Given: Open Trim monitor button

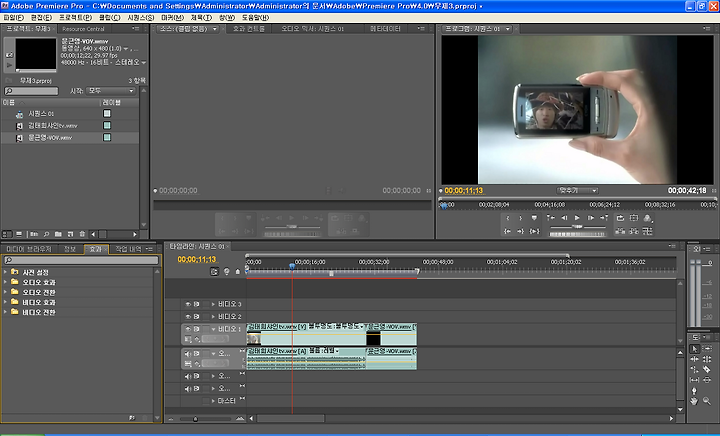Looking at the screenshot, I should coord(647,231).
